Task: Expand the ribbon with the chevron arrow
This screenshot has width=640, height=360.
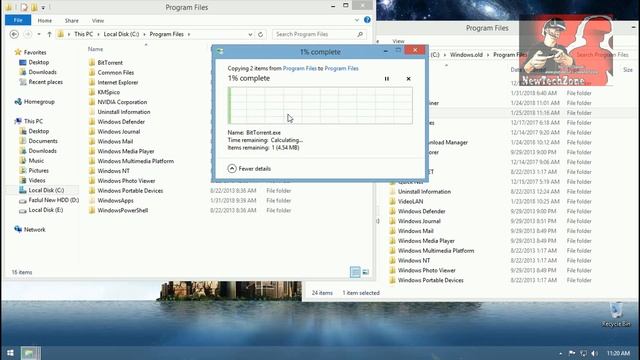Action: (x=357, y=20)
